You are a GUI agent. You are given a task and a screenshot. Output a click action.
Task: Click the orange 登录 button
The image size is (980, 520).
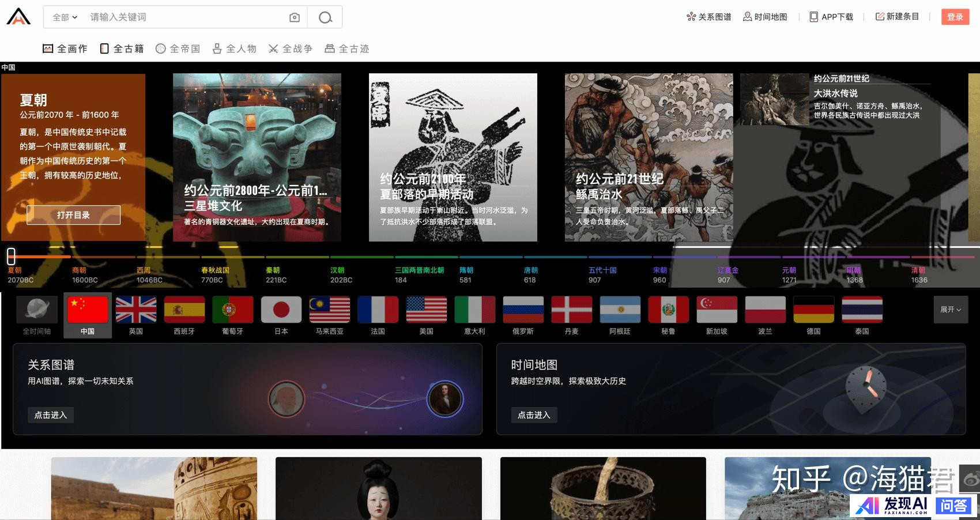point(955,17)
